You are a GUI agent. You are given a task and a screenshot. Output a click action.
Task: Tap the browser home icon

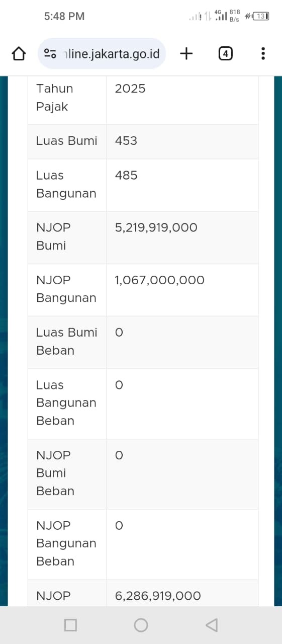click(19, 53)
